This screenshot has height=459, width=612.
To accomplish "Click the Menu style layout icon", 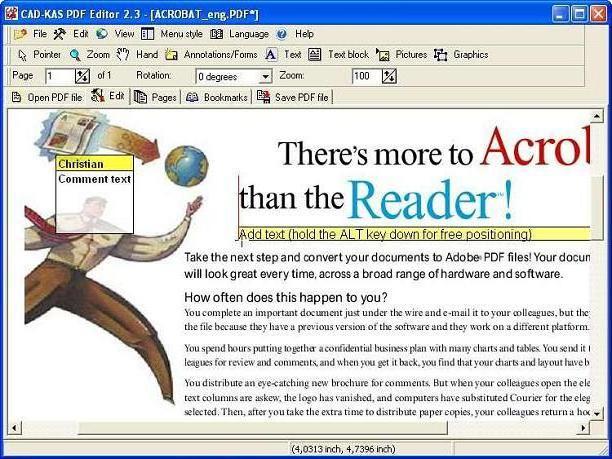I will (148, 34).
